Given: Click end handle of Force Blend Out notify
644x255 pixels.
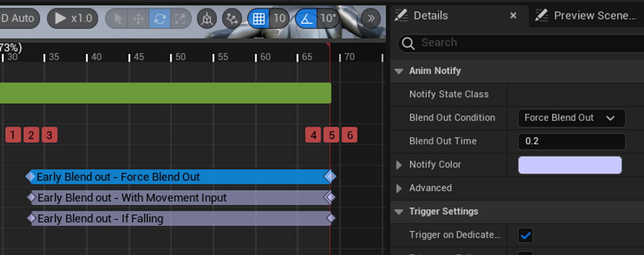Looking at the screenshot, I should tap(330, 177).
